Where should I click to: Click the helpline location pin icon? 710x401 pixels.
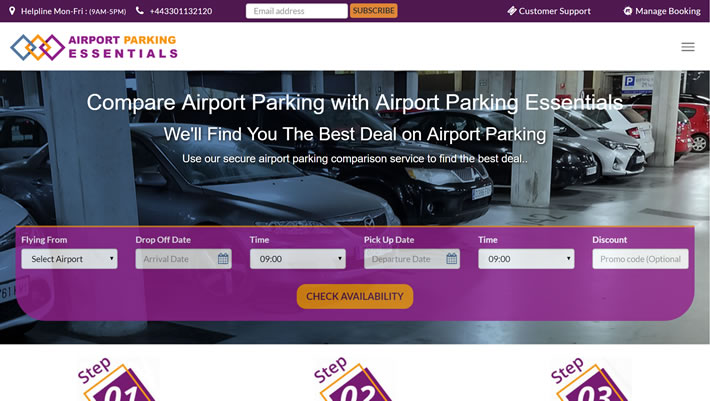12,11
